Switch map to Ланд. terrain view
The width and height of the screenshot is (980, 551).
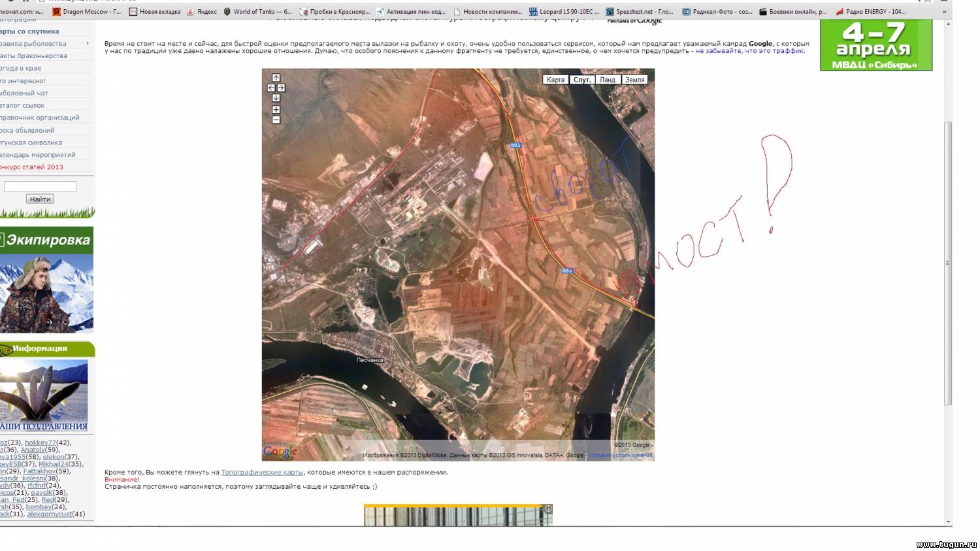(x=608, y=80)
